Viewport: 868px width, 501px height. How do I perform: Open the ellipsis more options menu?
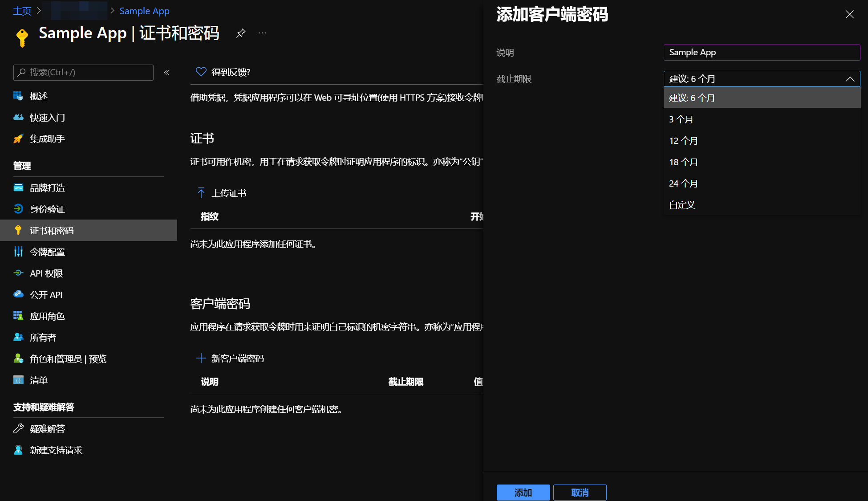point(262,33)
